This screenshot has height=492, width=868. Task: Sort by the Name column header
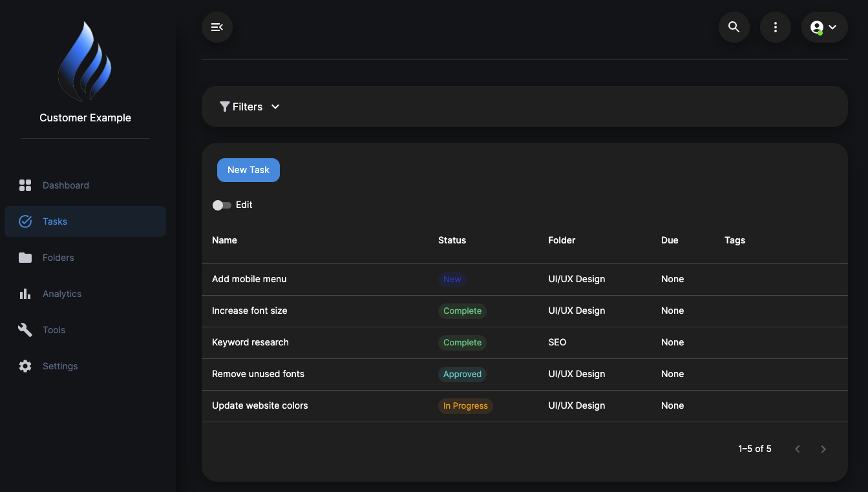224,240
